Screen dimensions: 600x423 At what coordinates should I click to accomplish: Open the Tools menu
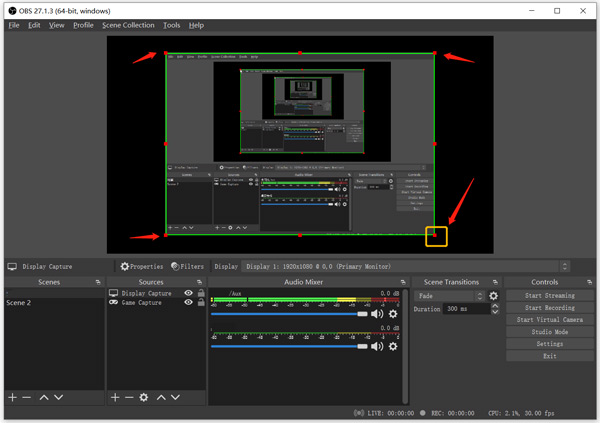171,25
